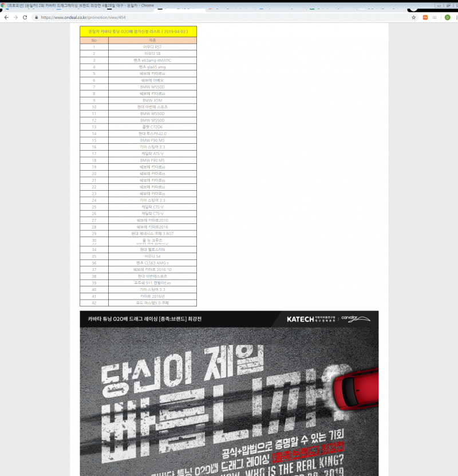Click the Ford Mustang entry in row 42
Viewport: 458px width, 476px height.
click(x=152, y=303)
